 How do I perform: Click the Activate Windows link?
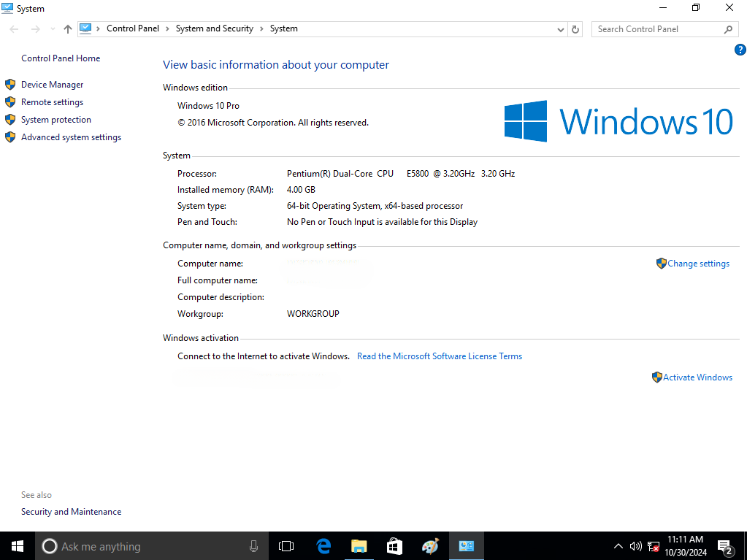697,377
